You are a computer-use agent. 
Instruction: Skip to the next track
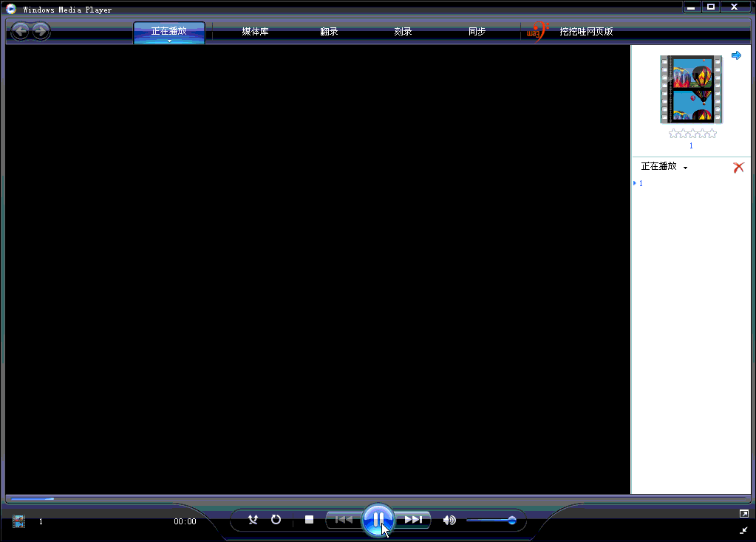pyautogui.click(x=413, y=519)
